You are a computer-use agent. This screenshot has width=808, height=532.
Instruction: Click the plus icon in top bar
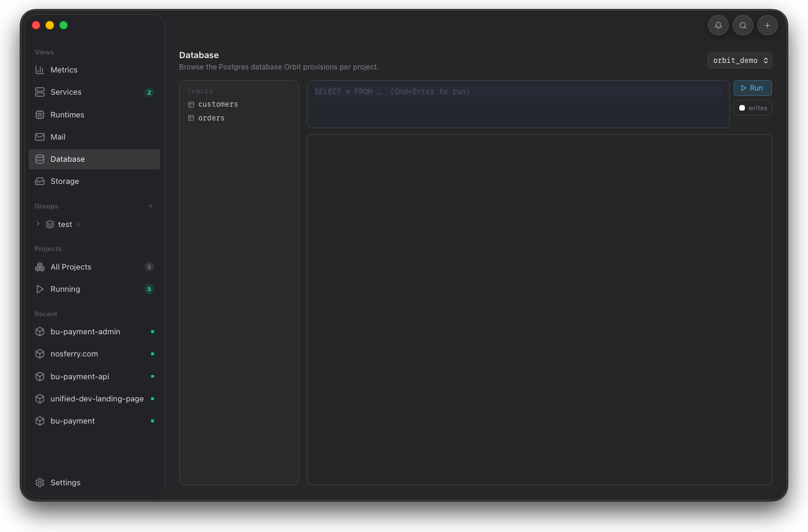(x=767, y=25)
